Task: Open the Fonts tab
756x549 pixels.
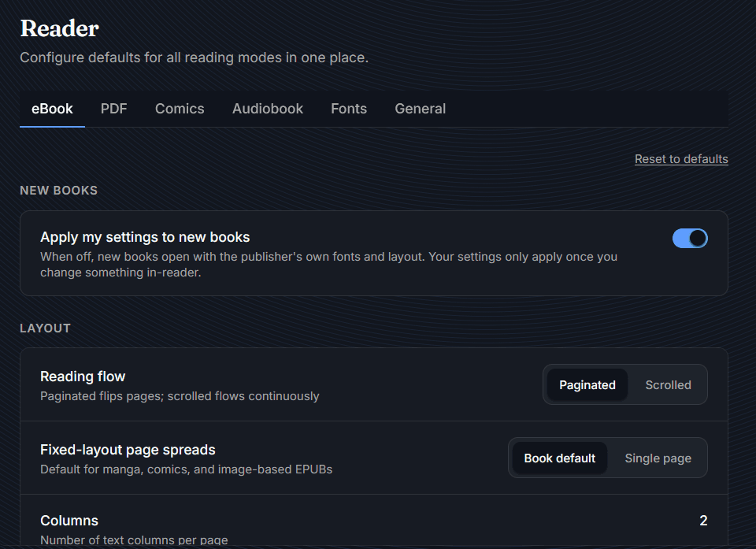Action: pos(349,109)
